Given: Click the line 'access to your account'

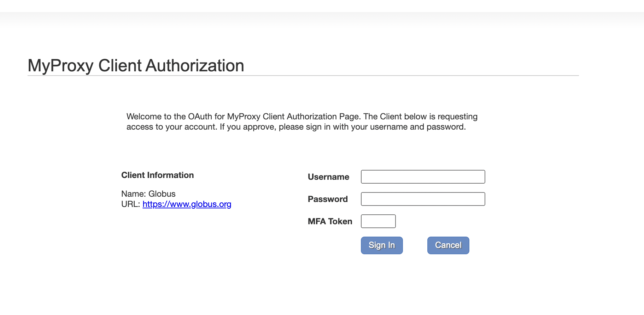Looking at the screenshot, I should 296,127.
